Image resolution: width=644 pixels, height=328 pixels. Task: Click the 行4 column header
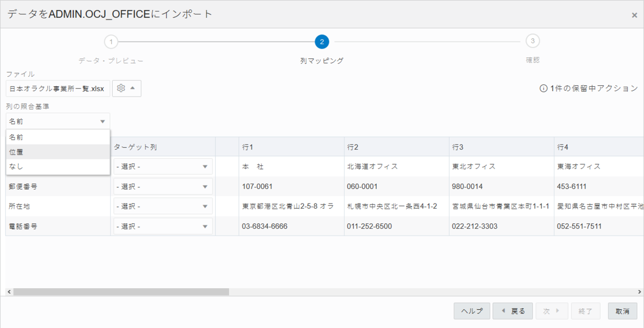click(599, 147)
